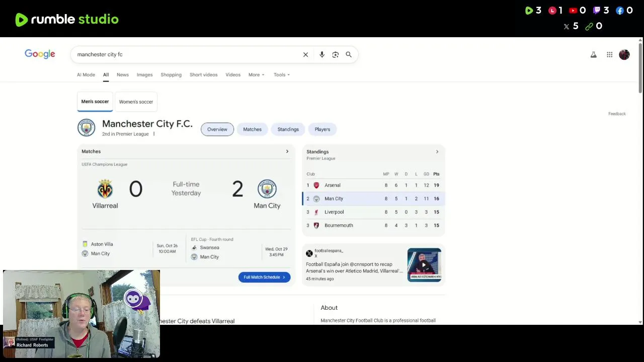Open the Aston Villa vs Man City fixture

click(130, 249)
